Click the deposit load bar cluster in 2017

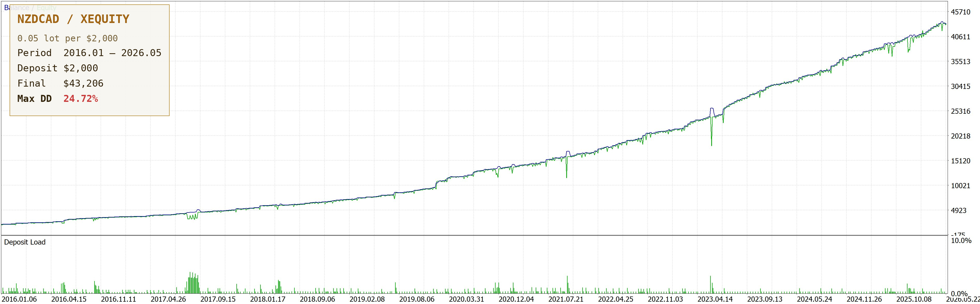[193, 283]
